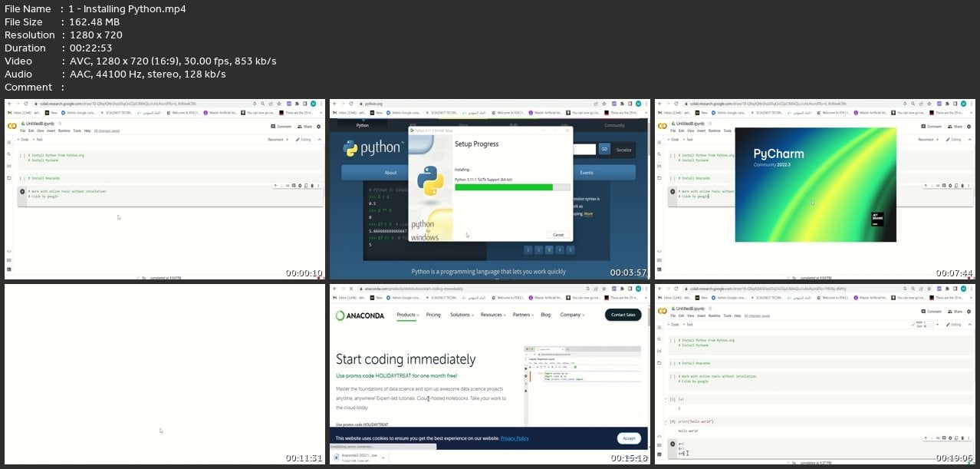Run the 'Colab by google' cell in 00:00:10 frame
Image resolution: width=980 pixels, height=469 pixels.
22,191
